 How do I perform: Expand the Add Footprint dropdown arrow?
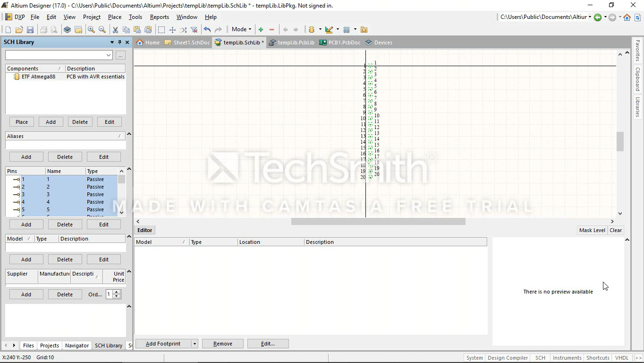click(195, 344)
